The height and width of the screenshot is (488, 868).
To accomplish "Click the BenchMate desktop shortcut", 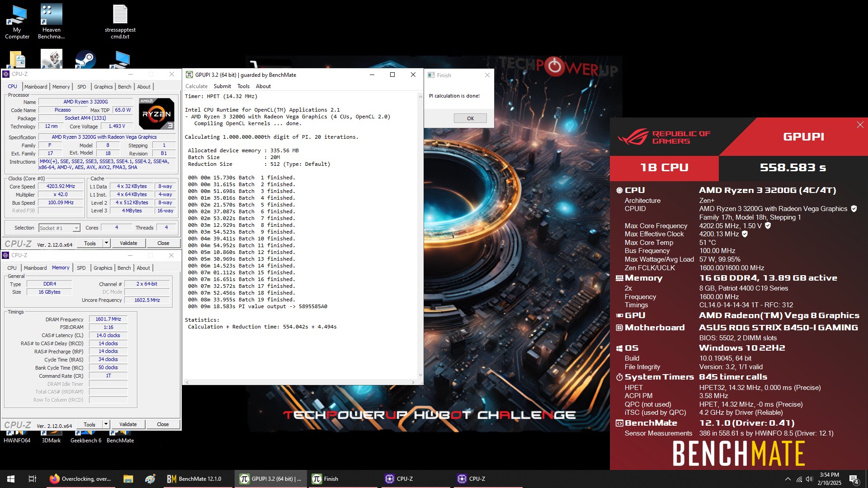I will point(120,437).
